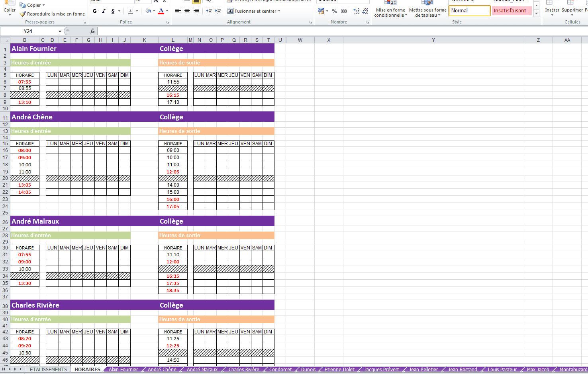
Task: Open the Jacques Prévert sheet tab
Action: click(381, 370)
